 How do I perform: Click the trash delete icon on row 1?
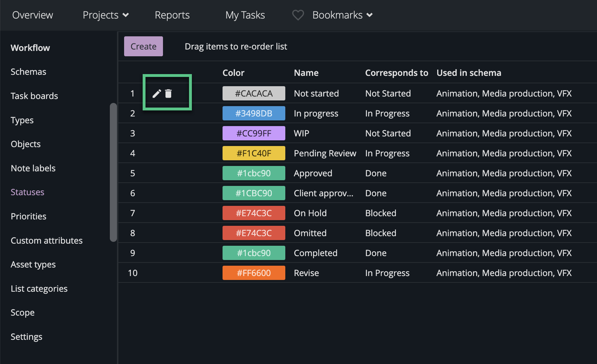pyautogui.click(x=168, y=94)
